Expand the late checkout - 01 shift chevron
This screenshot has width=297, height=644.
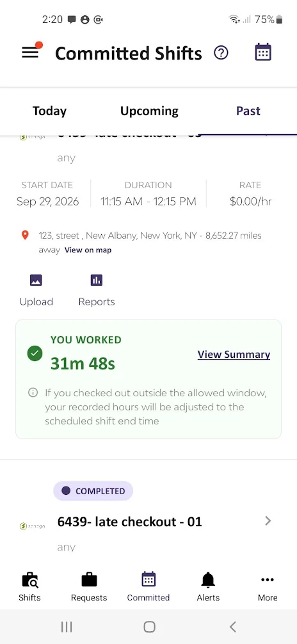tap(268, 521)
